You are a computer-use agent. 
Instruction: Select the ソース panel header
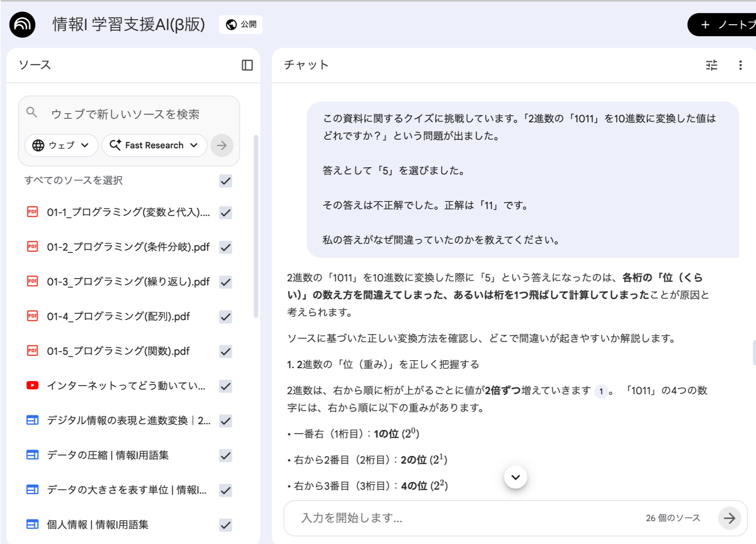[34, 64]
